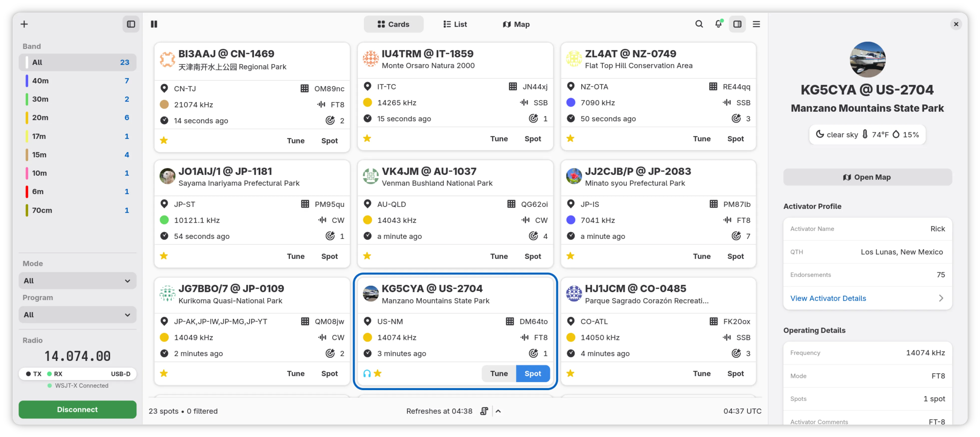This screenshot has height=437, width=980.
Task: Toggle favorite star on the BI3AAJ card
Action: [164, 140]
